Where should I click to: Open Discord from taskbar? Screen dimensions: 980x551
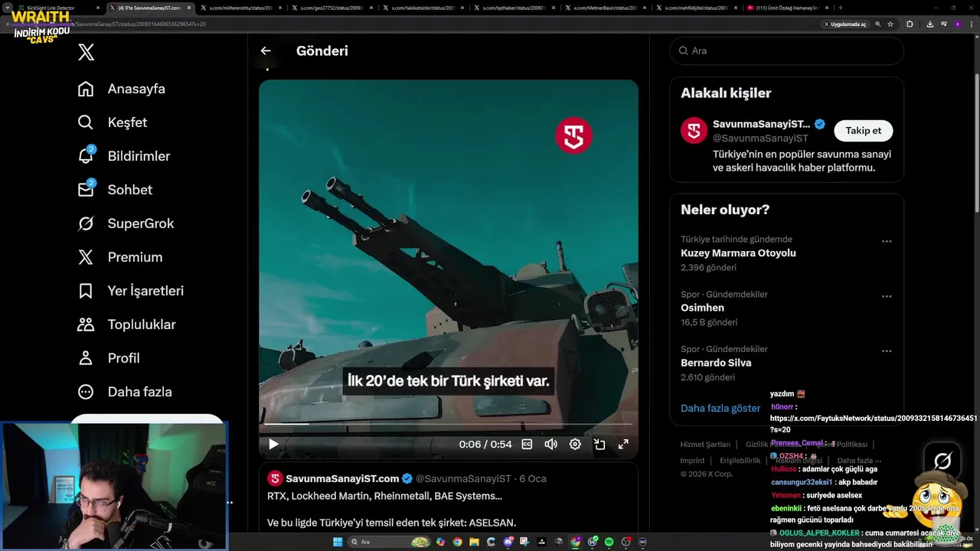tap(508, 542)
